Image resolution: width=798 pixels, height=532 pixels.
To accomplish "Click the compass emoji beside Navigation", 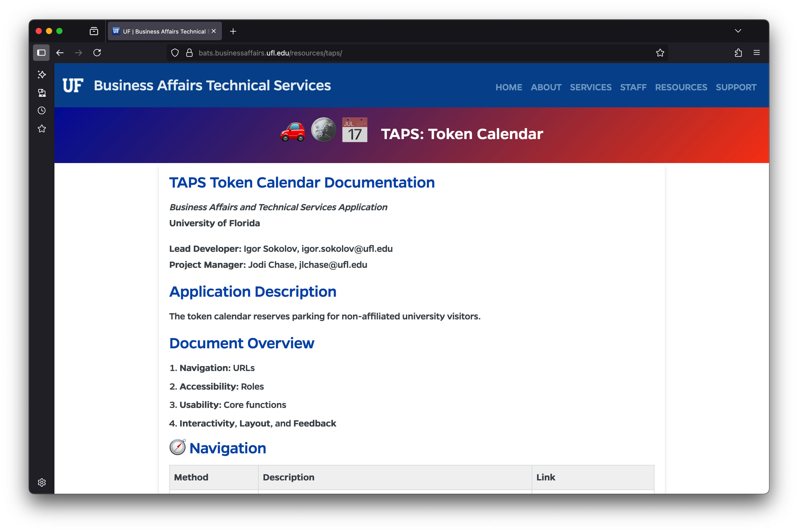I will (x=178, y=447).
